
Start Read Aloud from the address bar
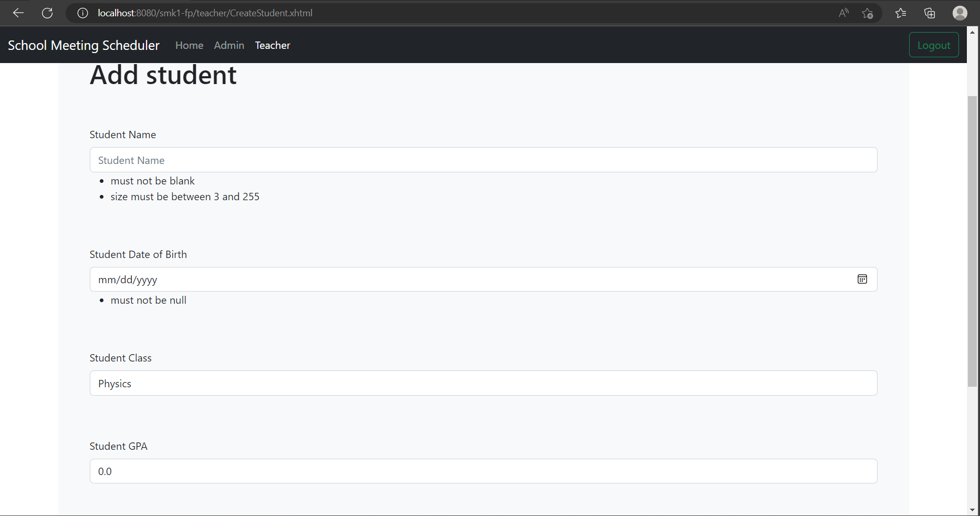(843, 13)
